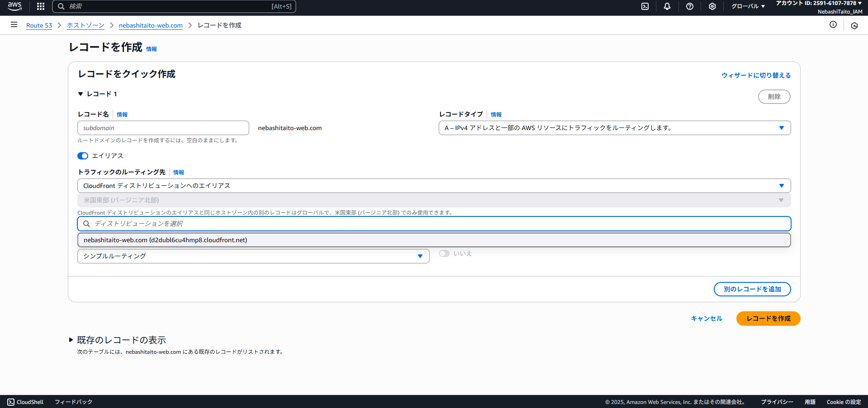Screen dimensions: 868x408
Task: Click the info panel circle icon
Action: (833, 25)
